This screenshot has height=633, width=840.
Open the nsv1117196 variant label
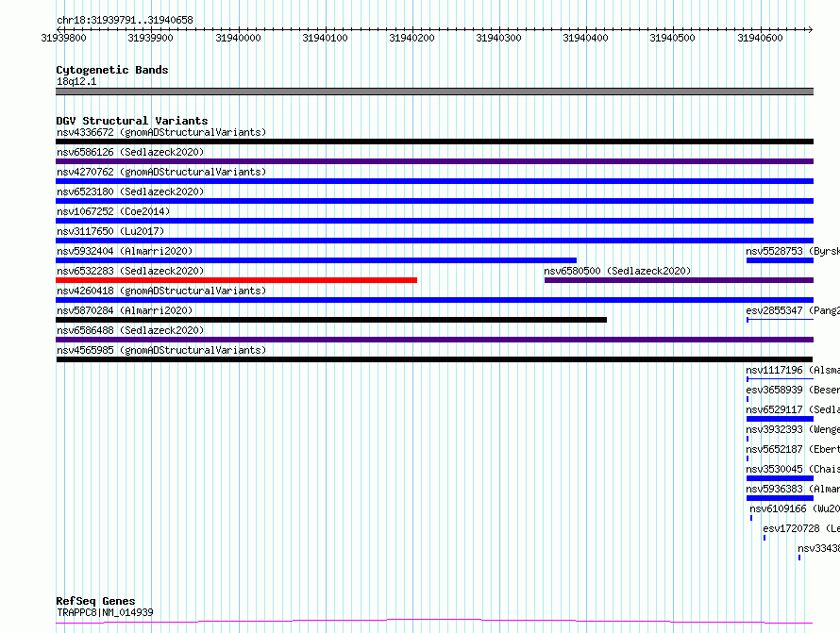click(792, 370)
